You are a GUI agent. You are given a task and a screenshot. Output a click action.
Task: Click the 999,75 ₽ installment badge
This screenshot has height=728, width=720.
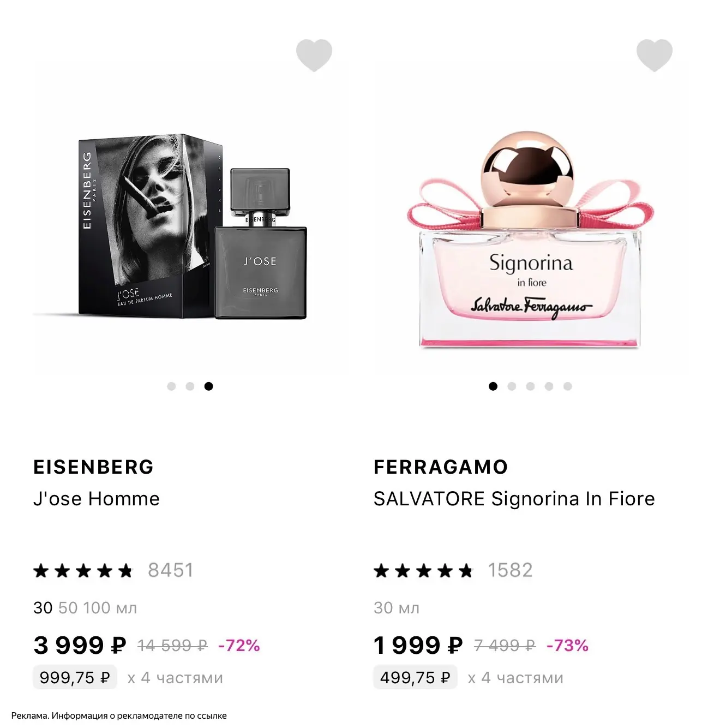pyautogui.click(x=75, y=677)
